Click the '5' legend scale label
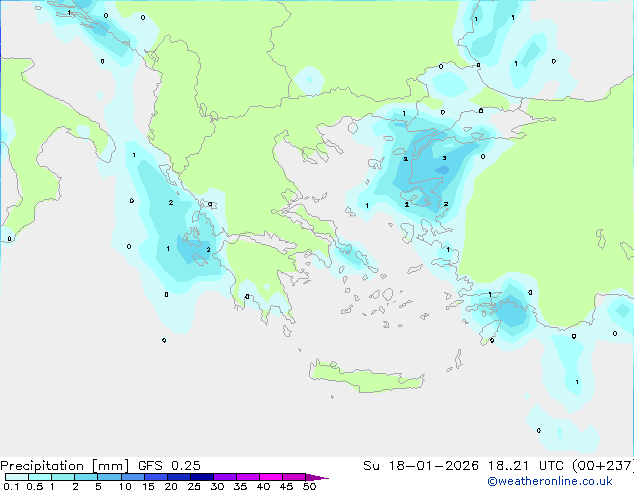Viewport: 634px width, 490px height. [x=98, y=486]
